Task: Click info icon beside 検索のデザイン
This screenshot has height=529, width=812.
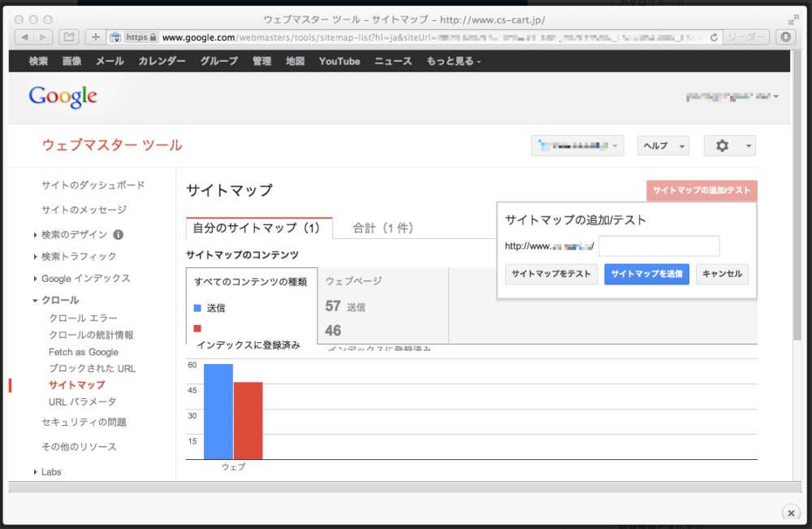Action: click(x=119, y=235)
